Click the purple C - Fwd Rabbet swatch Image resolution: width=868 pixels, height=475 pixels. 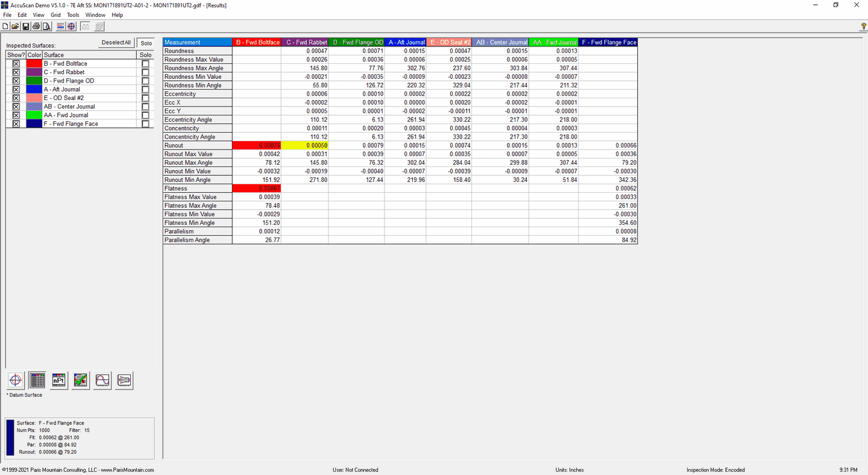34,72
